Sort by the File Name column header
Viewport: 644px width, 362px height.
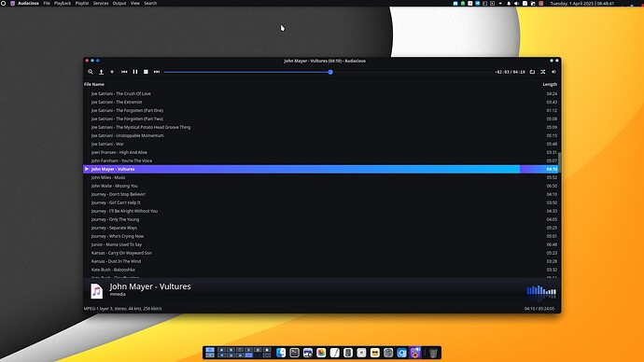click(x=94, y=84)
